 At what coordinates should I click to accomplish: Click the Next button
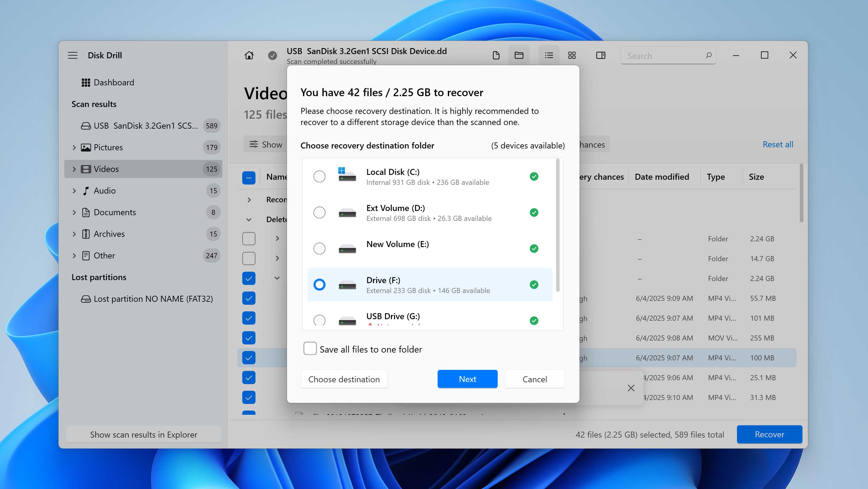pyautogui.click(x=467, y=379)
